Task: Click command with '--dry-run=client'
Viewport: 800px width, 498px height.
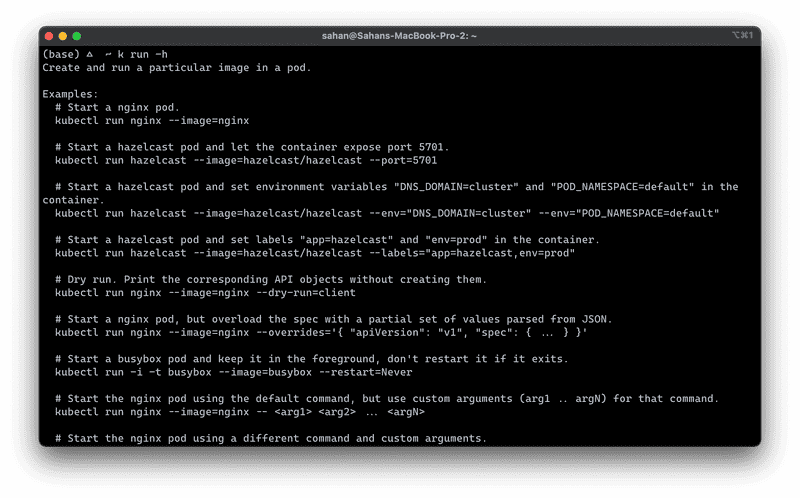Action: coord(205,293)
